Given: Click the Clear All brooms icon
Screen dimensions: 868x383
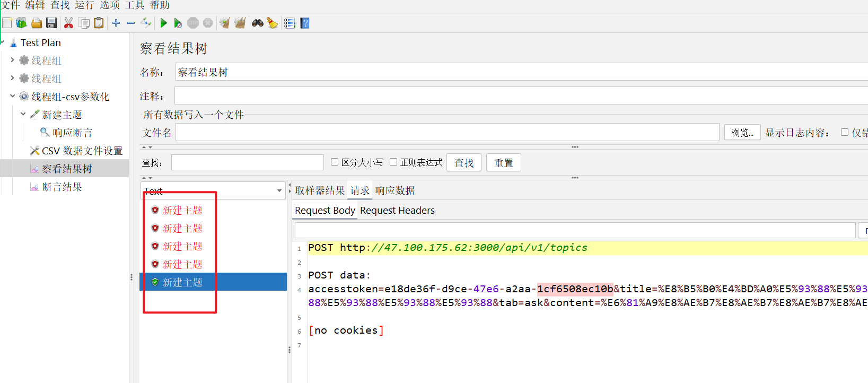Looking at the screenshot, I should (240, 23).
